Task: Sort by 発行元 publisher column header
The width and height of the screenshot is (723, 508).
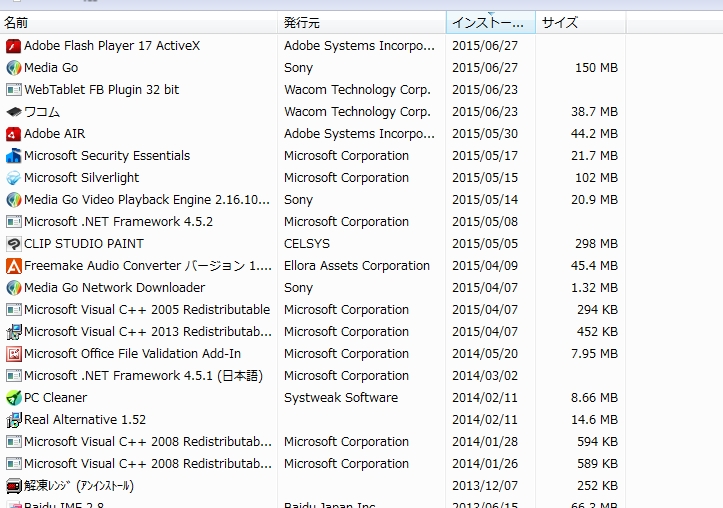Action: 360,22
